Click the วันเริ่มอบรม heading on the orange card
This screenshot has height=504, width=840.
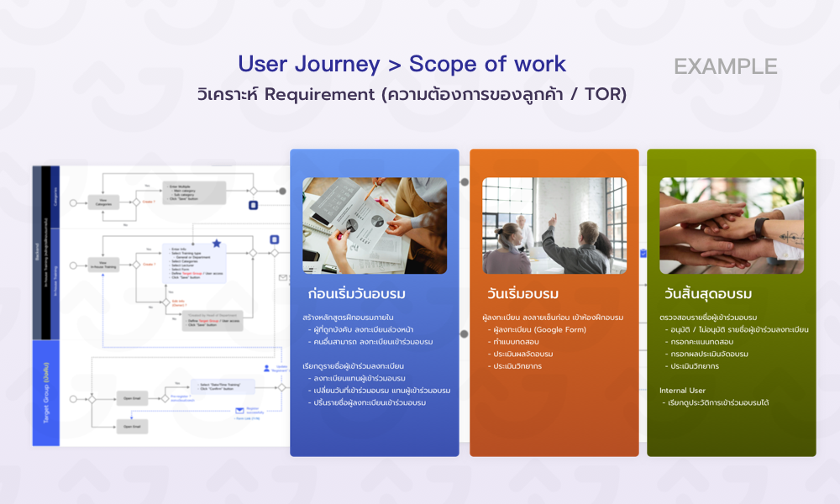(522, 294)
